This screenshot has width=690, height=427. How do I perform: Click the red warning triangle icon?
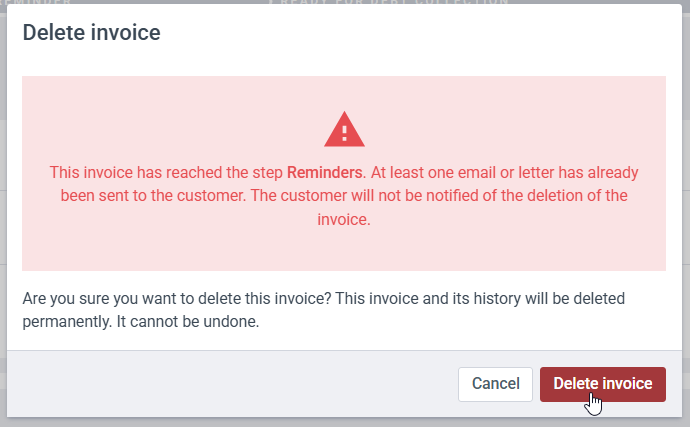click(x=344, y=130)
